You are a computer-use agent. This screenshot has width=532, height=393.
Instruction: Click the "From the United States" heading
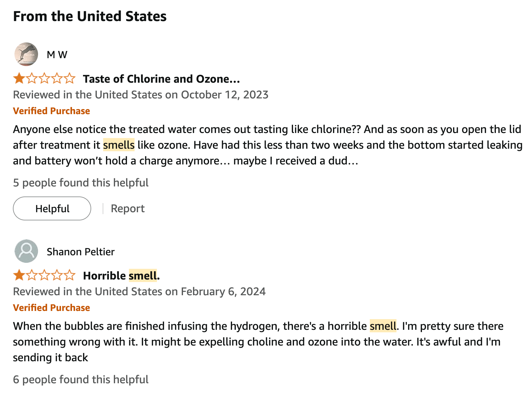pyautogui.click(x=90, y=16)
